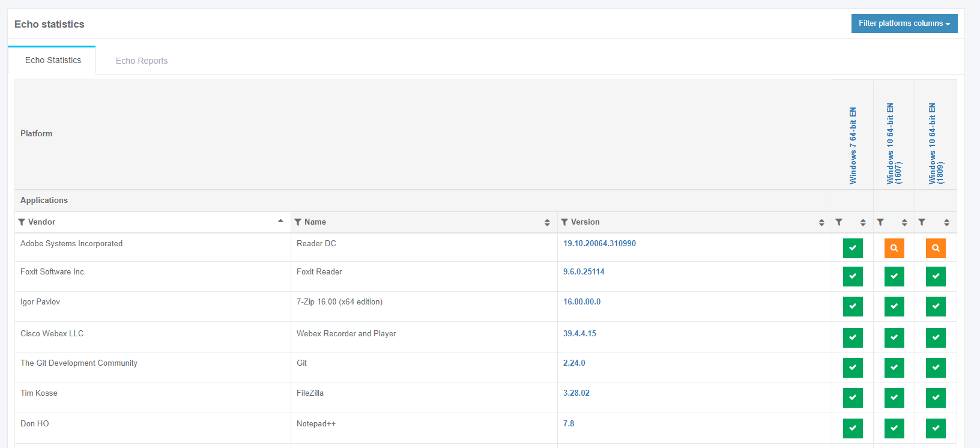Open Webex version 39.4.4.15 link
980x448 pixels.
[x=579, y=333]
